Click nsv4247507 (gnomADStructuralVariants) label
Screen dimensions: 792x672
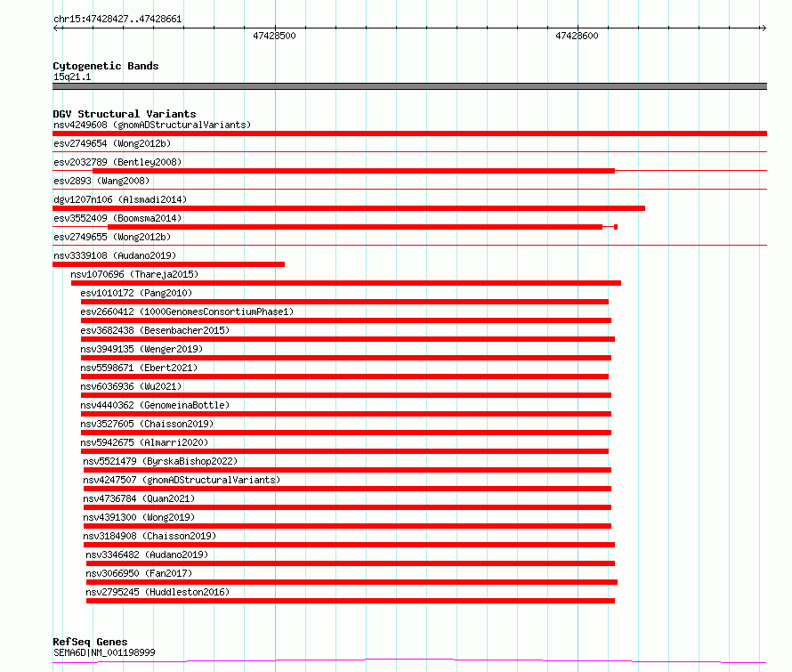click(x=182, y=480)
